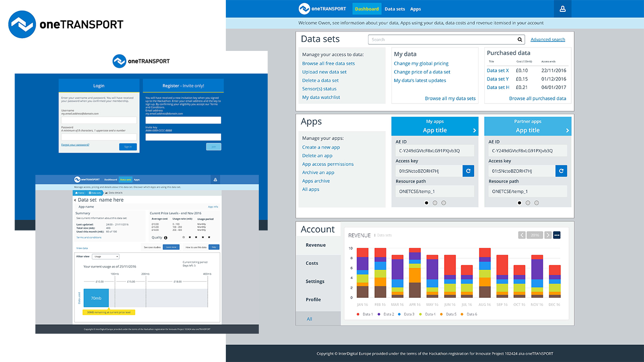Expand the My apps App title chevron
644x362 pixels.
click(x=474, y=131)
